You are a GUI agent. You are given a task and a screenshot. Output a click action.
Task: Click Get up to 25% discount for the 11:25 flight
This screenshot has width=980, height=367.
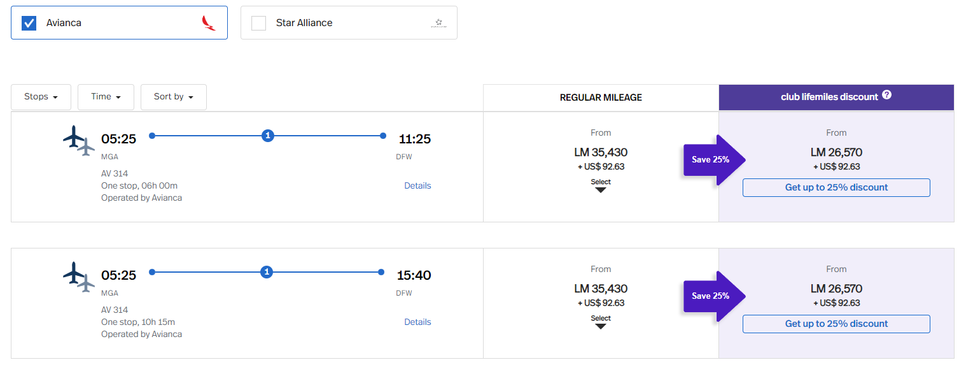coord(836,187)
